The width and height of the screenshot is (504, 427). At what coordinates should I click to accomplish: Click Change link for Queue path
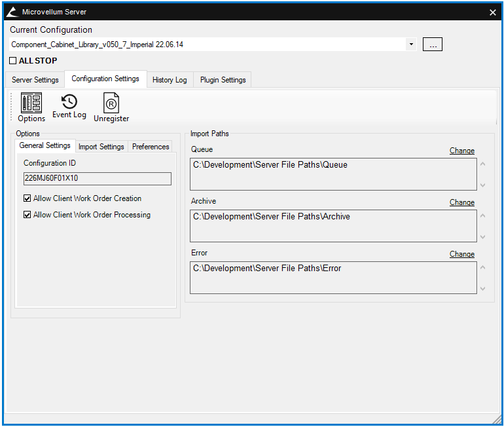click(461, 151)
